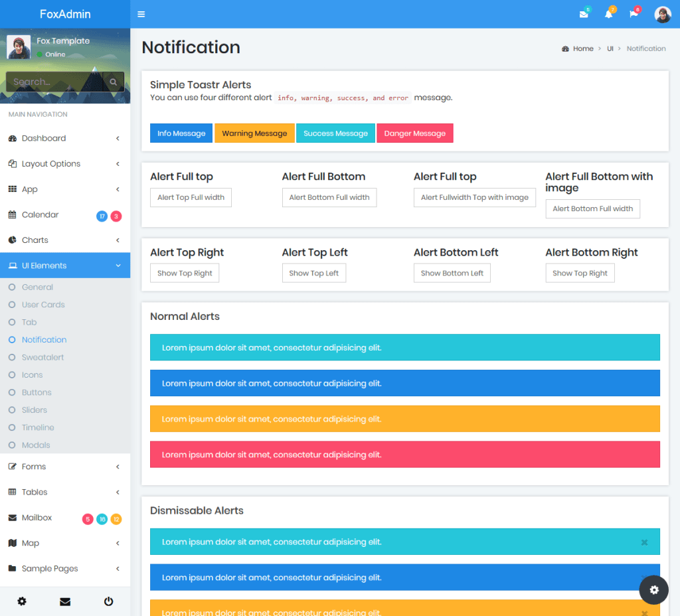This screenshot has width=680, height=616.
Task: Click the power-off icon in the sidebar footer
Action: [108, 601]
